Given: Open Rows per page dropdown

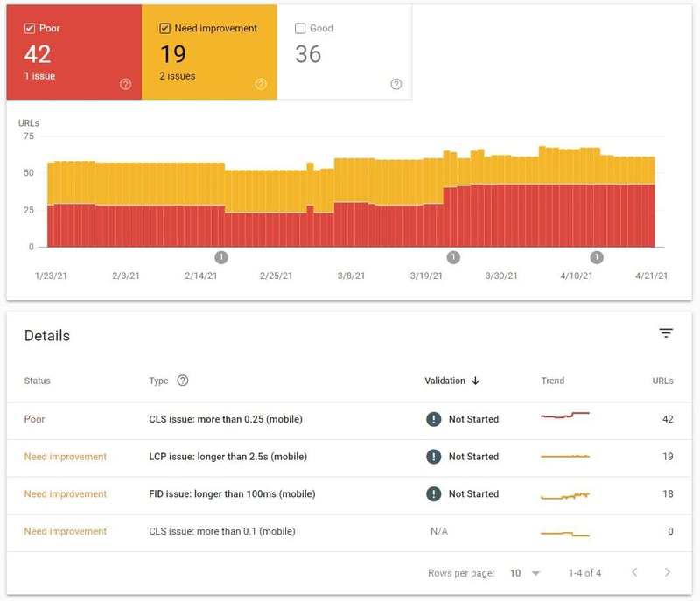Looking at the screenshot, I should tap(524, 573).
